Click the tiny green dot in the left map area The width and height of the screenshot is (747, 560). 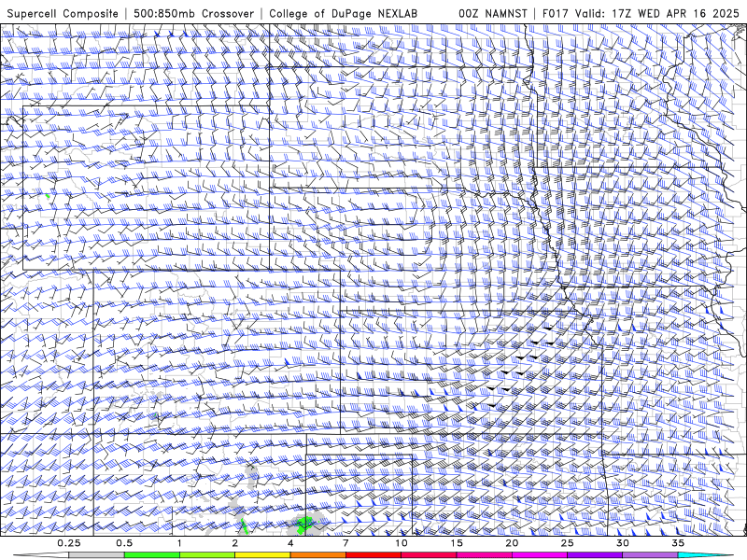click(48, 196)
